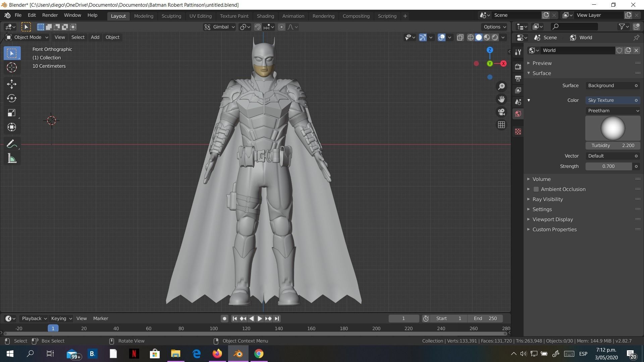This screenshot has width=644, height=362.
Task: Switch to material preview shading
Action: click(487, 38)
